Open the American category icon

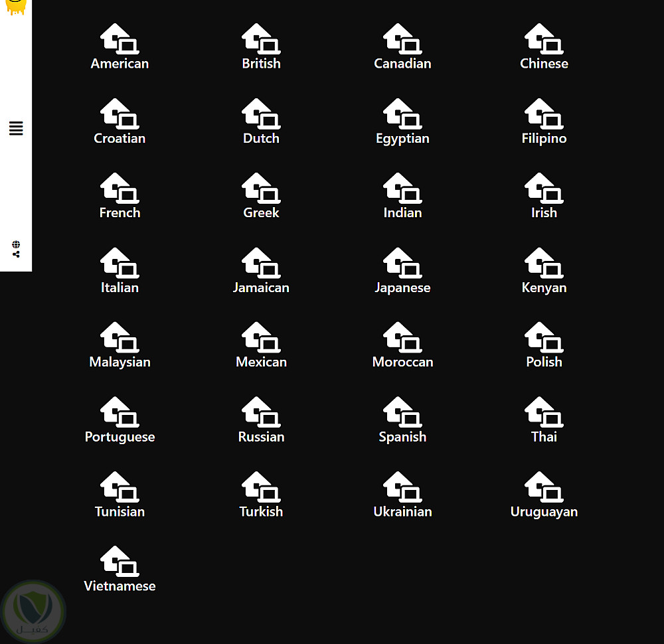coord(120,39)
